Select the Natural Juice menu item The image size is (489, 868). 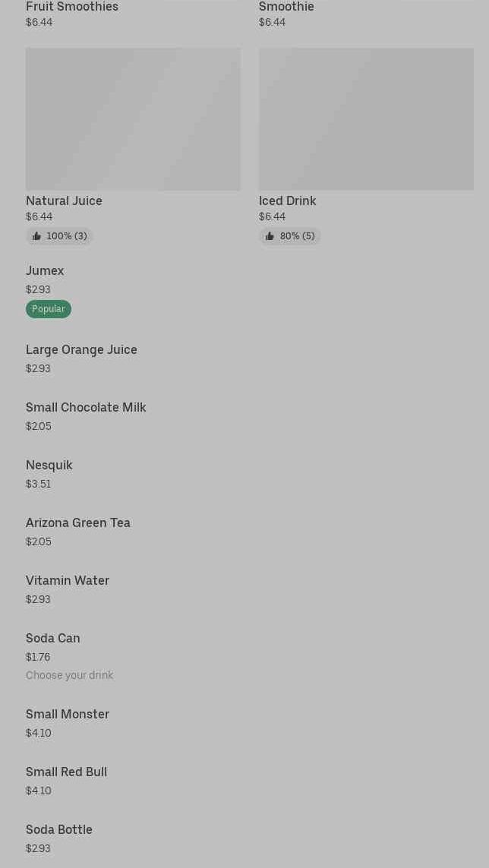coord(64,200)
